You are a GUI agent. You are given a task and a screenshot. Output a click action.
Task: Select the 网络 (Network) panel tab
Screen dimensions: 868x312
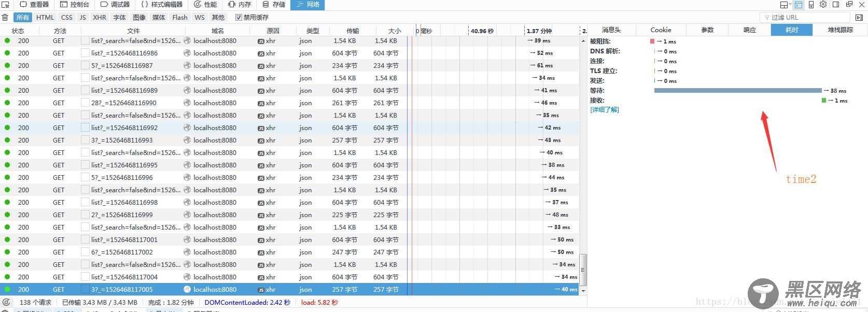[307, 5]
